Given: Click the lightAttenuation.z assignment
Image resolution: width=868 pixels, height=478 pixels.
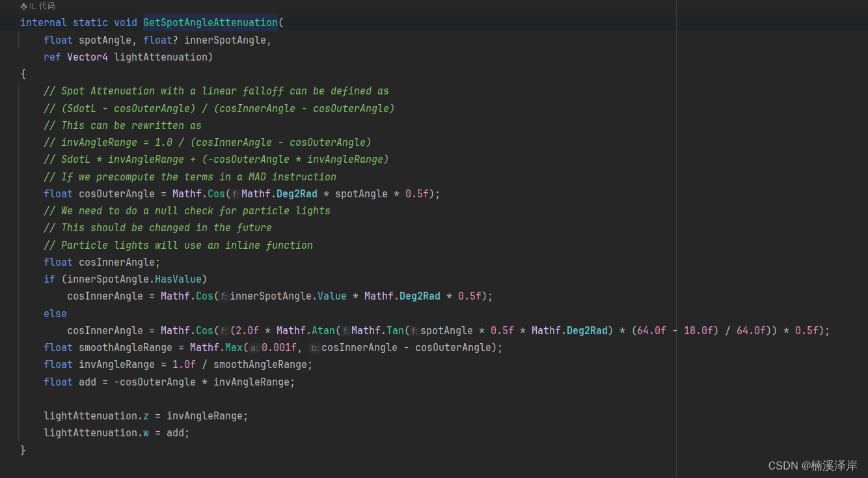Looking at the screenshot, I should click(x=146, y=416).
